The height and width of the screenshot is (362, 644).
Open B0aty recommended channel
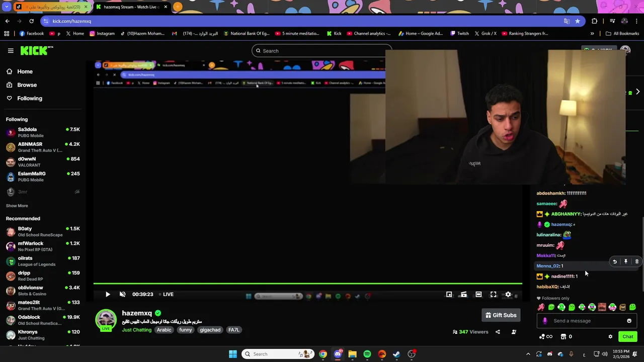(x=43, y=231)
